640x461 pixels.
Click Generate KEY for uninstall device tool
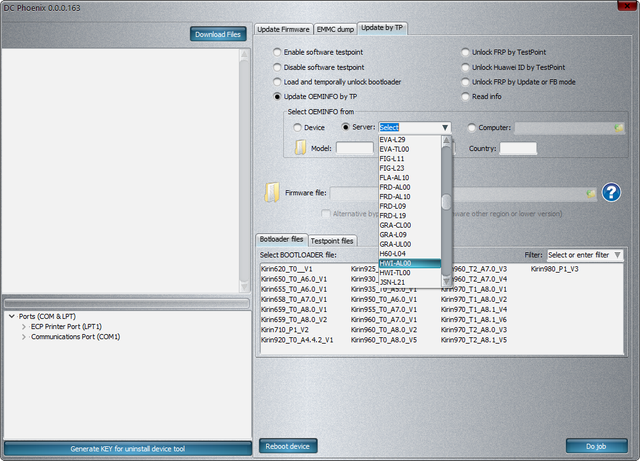tap(128, 449)
